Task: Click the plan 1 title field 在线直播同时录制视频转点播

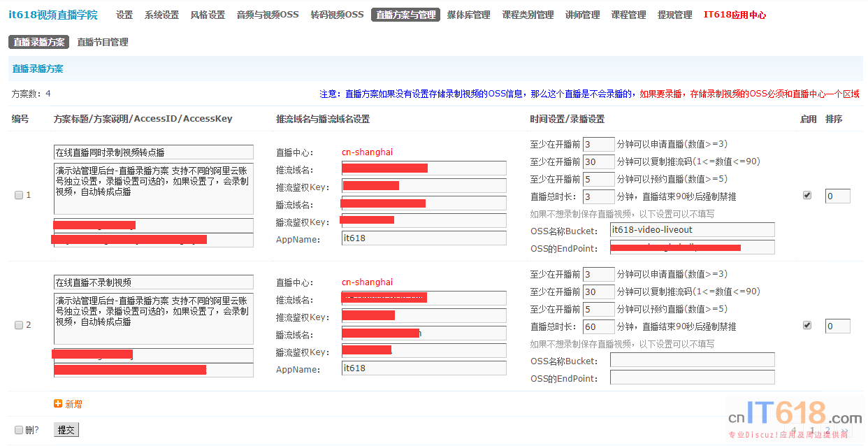Action: click(x=153, y=152)
